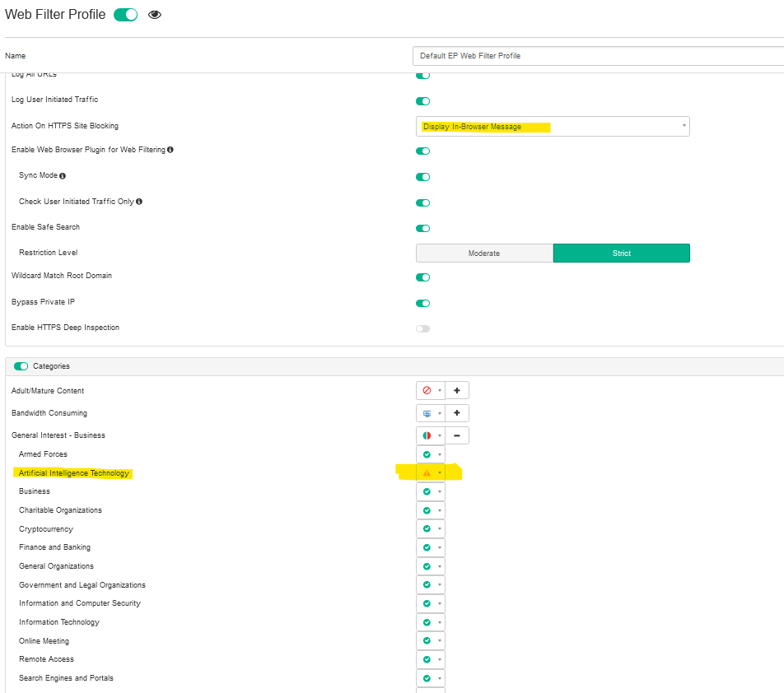
Task: Turn off the Categories toggle
Action: click(x=21, y=366)
